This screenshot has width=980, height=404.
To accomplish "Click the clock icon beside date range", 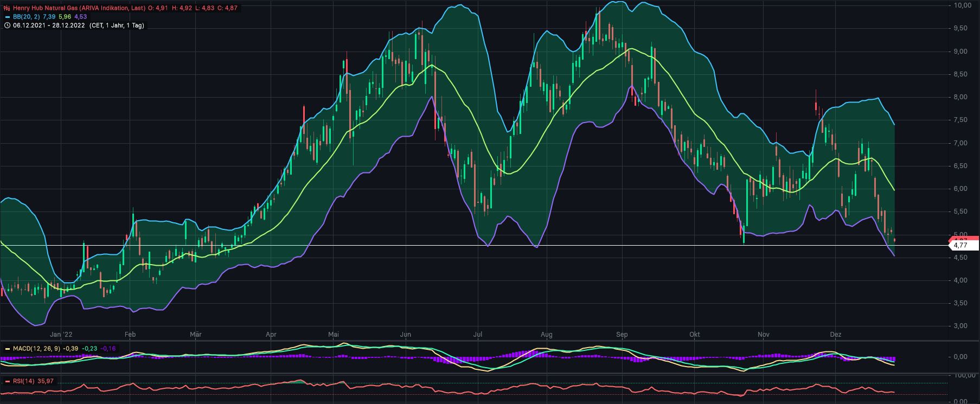I will click(x=7, y=25).
